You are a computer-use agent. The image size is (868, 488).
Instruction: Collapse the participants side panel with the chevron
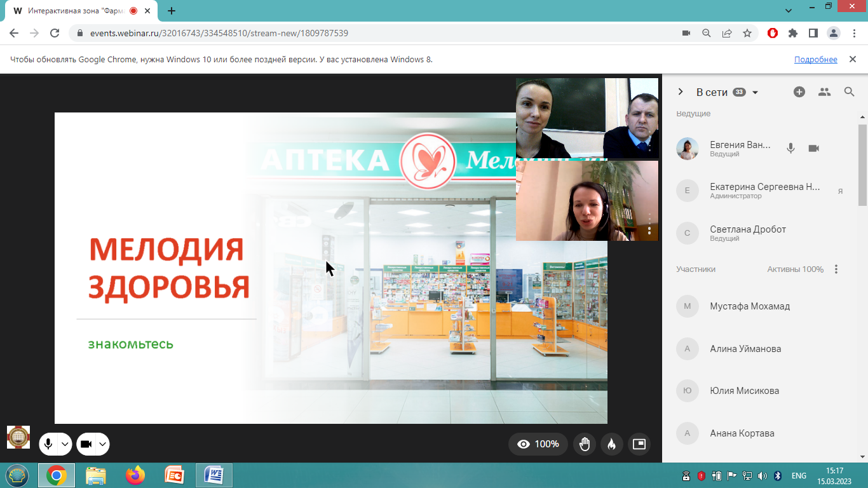coord(681,92)
